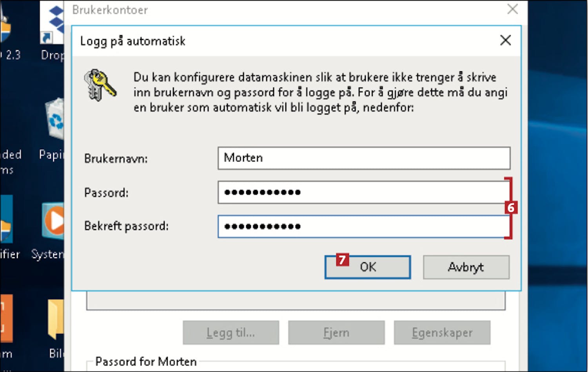Open the yellow Bil folder icon
Image resolution: width=588 pixels, height=372 pixels.
pos(56,319)
